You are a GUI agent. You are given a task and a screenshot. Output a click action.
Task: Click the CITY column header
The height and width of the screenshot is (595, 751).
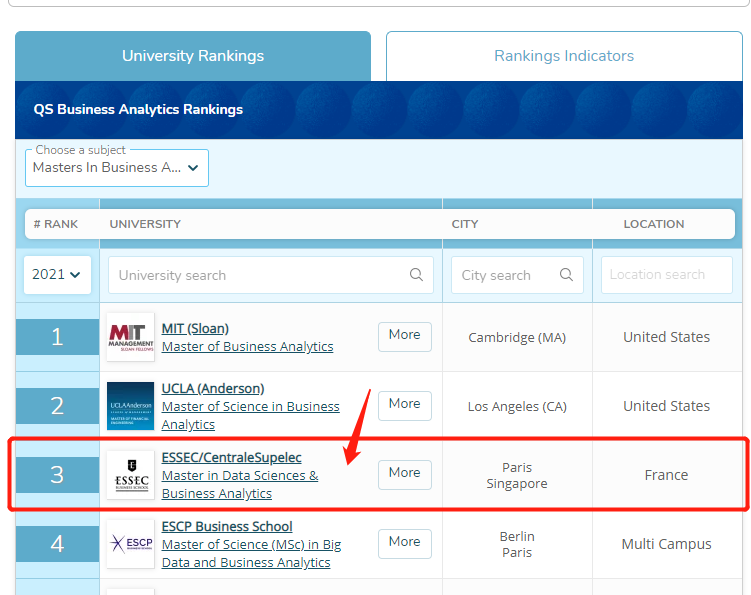click(x=465, y=224)
